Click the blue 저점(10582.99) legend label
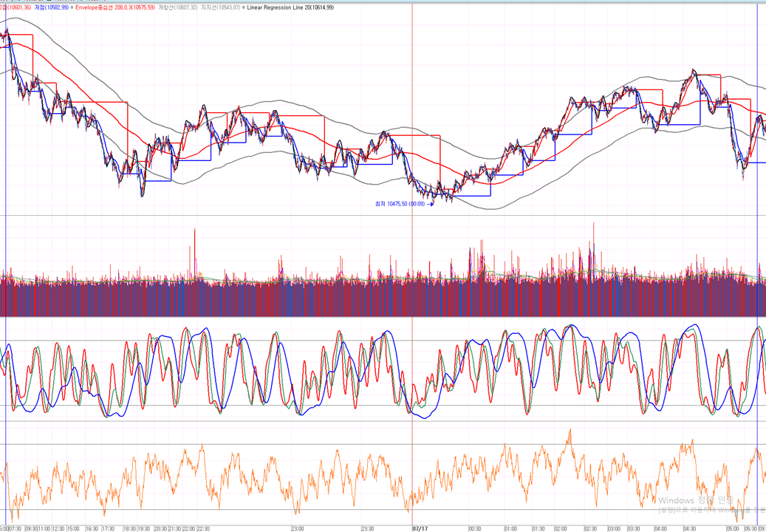766x532 pixels. click(x=52, y=8)
